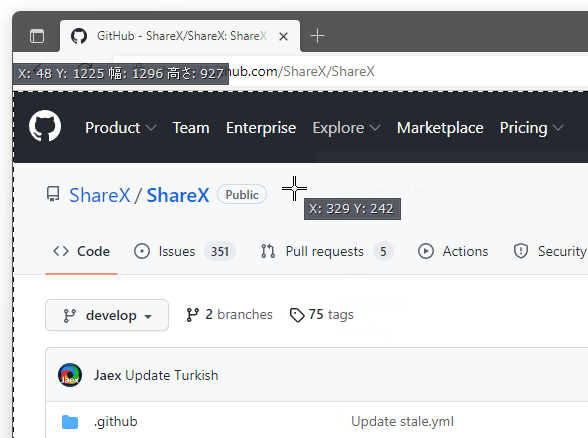Switch to the Pull requests tab
Screen dimensions: 588x438
(327, 251)
